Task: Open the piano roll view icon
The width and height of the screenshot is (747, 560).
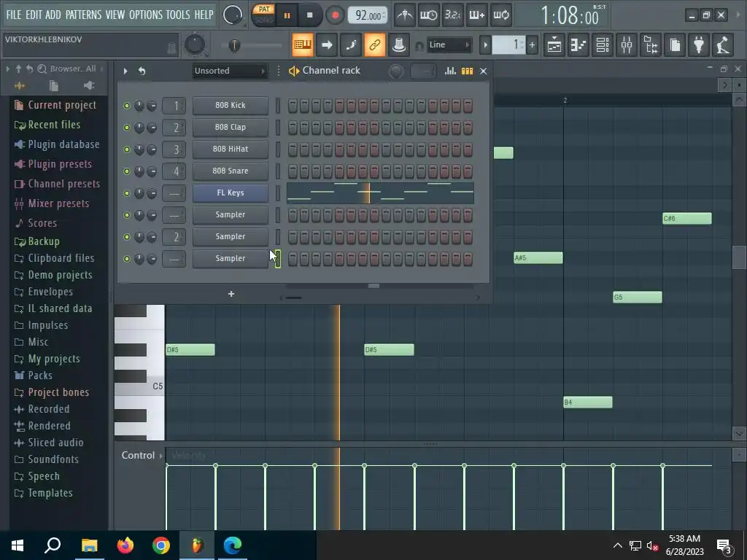Action: pyautogui.click(x=578, y=45)
